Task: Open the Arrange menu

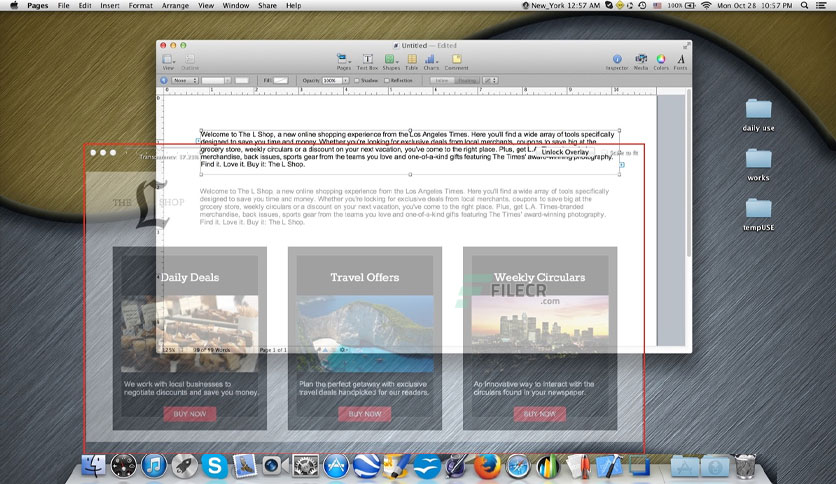Action: (175, 5)
